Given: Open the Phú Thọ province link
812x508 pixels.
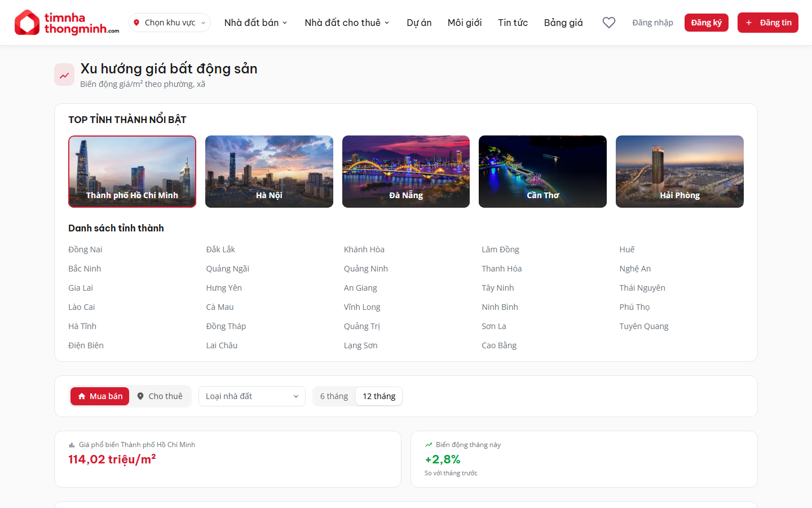Looking at the screenshot, I should (x=634, y=307).
